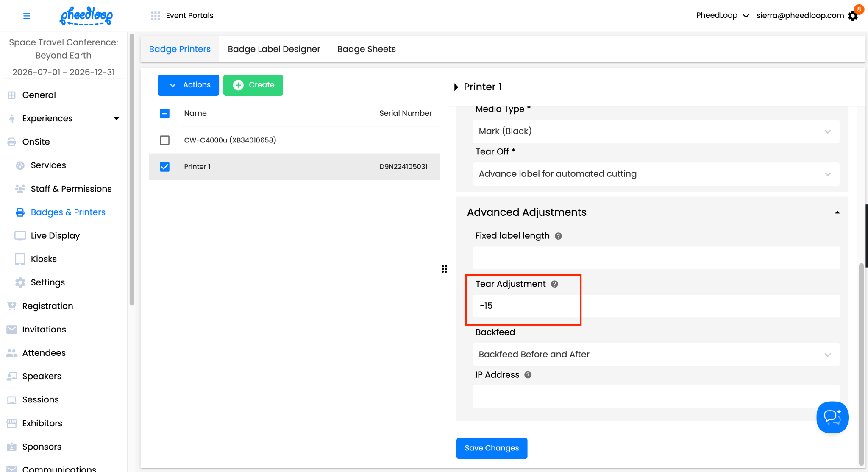Click the sidebar vertical scrollbar
This screenshot has height=472, width=868.
click(x=132, y=170)
